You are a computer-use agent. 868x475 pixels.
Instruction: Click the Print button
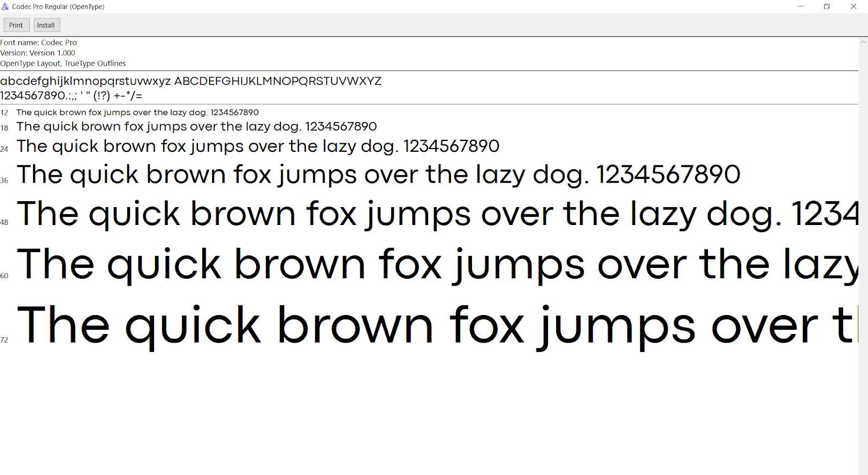pos(16,25)
